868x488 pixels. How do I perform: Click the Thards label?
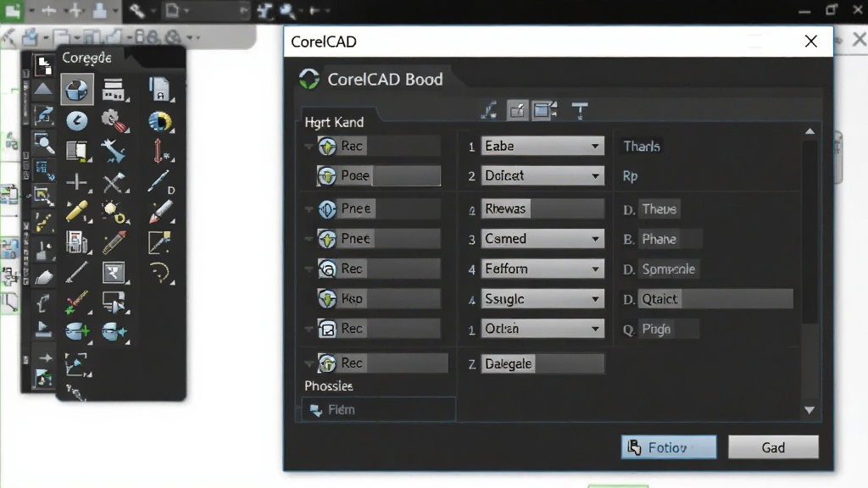pos(642,146)
